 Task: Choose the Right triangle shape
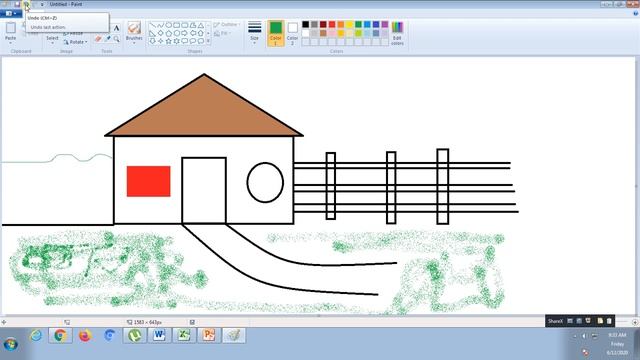[152, 33]
